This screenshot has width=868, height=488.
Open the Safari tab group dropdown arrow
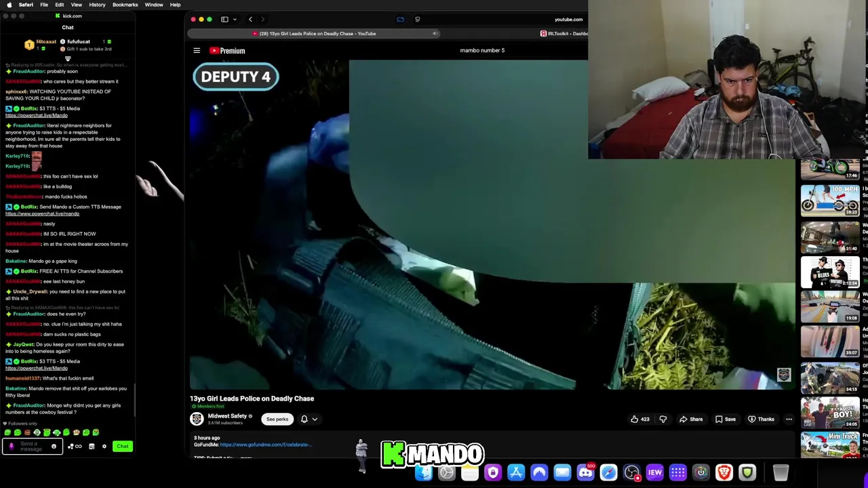(x=234, y=20)
